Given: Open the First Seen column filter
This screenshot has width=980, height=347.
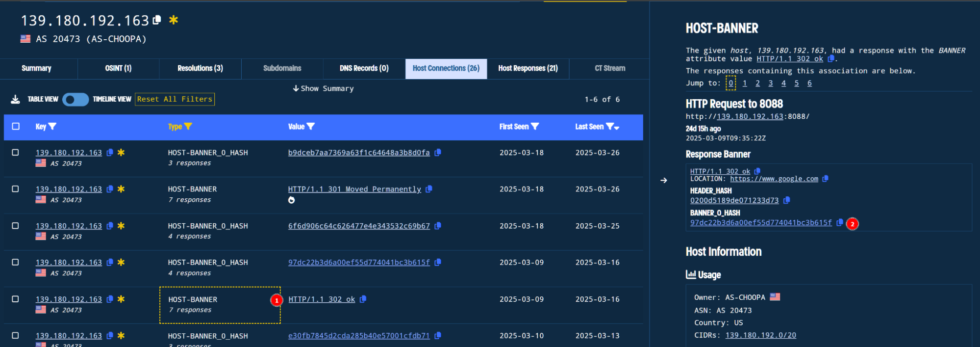Looking at the screenshot, I should point(535,127).
